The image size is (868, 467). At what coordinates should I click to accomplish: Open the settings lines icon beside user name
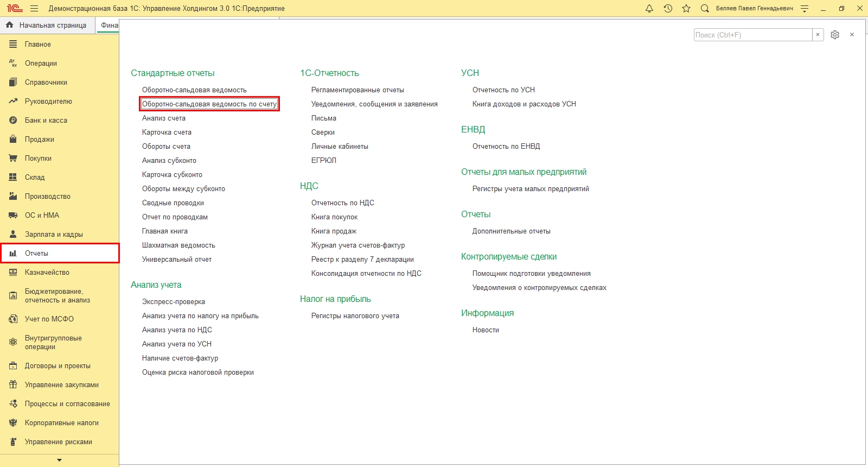805,8
